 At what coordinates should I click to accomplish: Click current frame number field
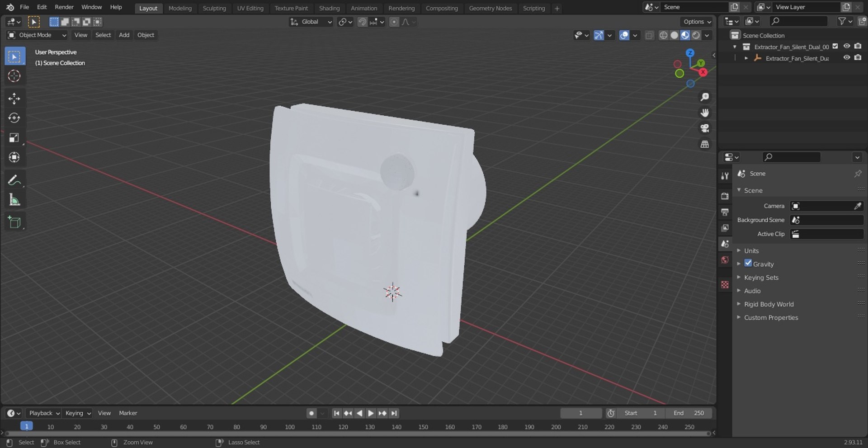(581, 413)
